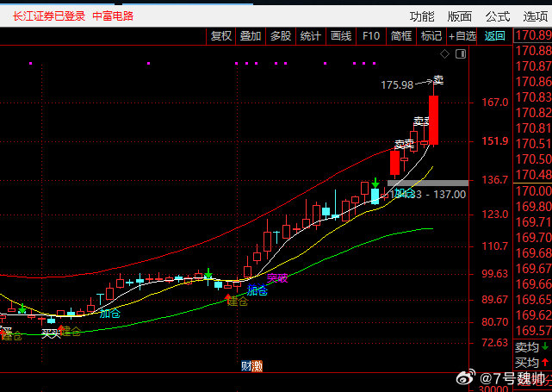Click the 123.0 axis label

[x=495, y=215]
